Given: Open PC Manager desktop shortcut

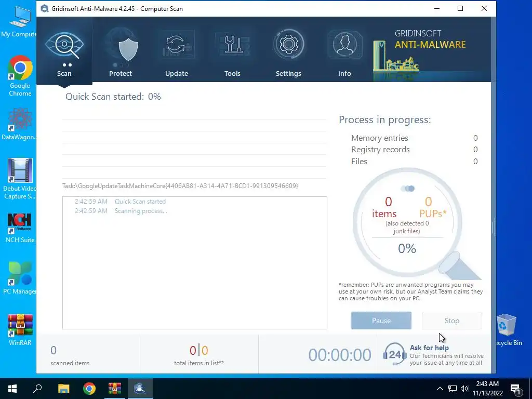Looking at the screenshot, I should (x=19, y=278).
